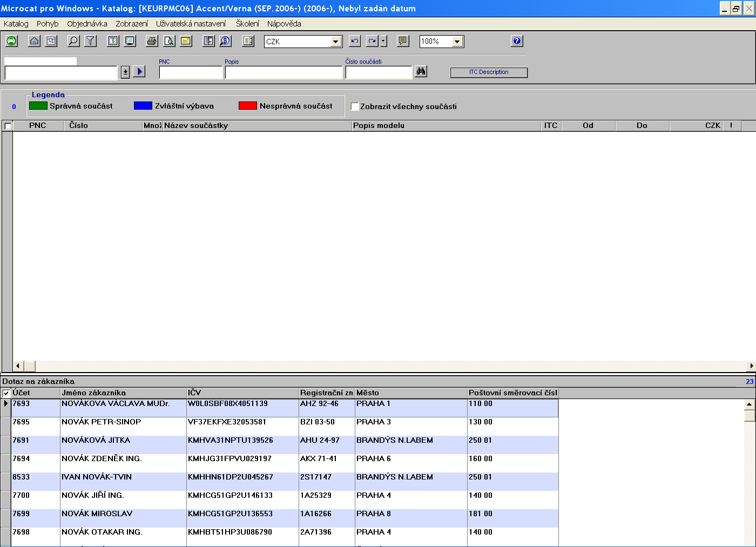Click into the Číslo součásti input field

[x=379, y=72]
